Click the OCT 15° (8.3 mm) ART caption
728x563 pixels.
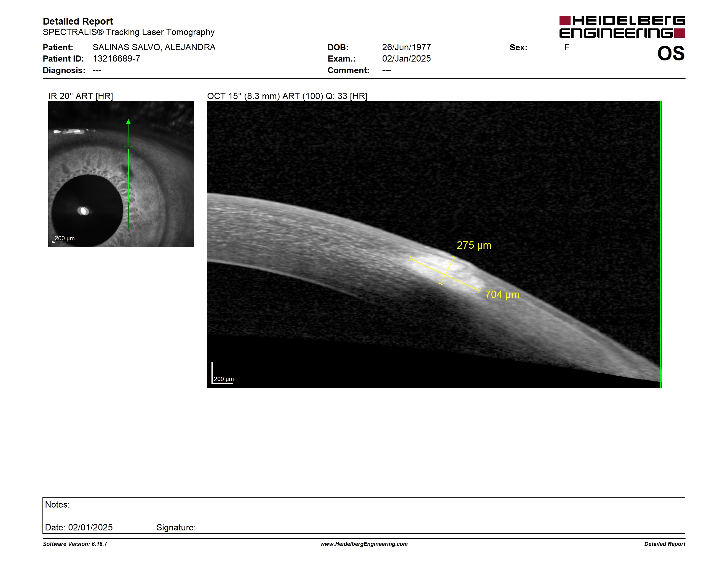tap(287, 96)
